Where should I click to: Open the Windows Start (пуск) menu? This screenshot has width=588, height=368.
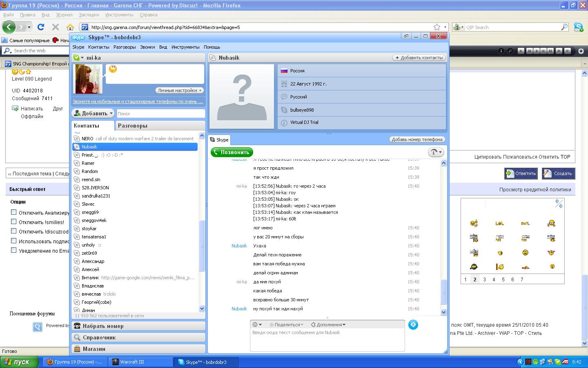[20, 362]
